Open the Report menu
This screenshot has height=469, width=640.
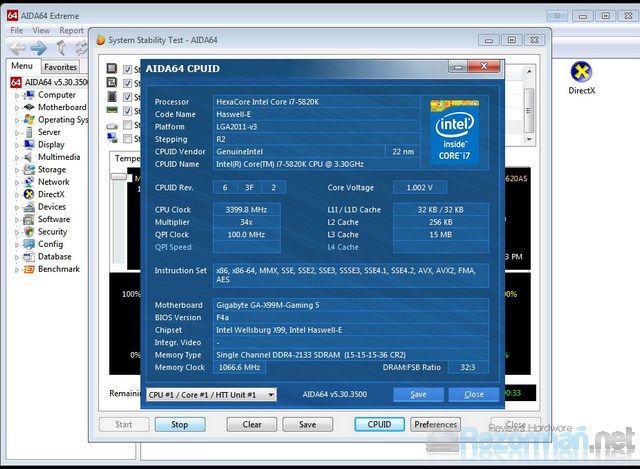(71, 31)
